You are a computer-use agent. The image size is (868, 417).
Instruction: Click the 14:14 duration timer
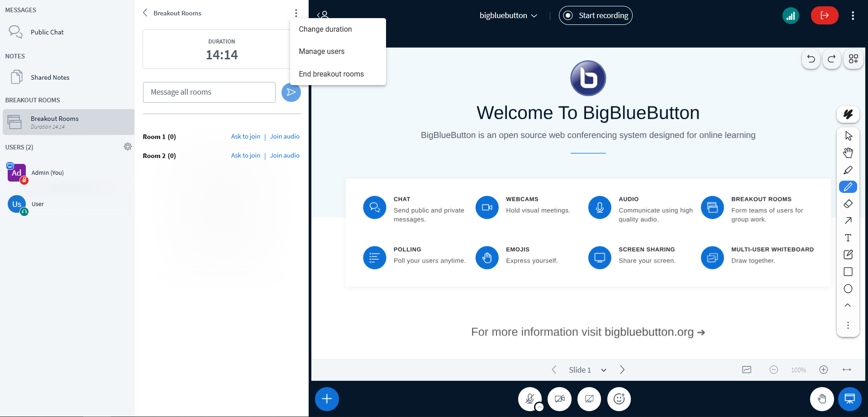[222, 55]
